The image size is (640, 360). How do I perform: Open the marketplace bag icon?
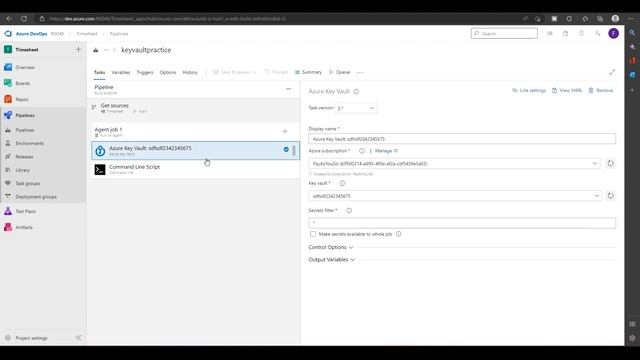pos(565,33)
